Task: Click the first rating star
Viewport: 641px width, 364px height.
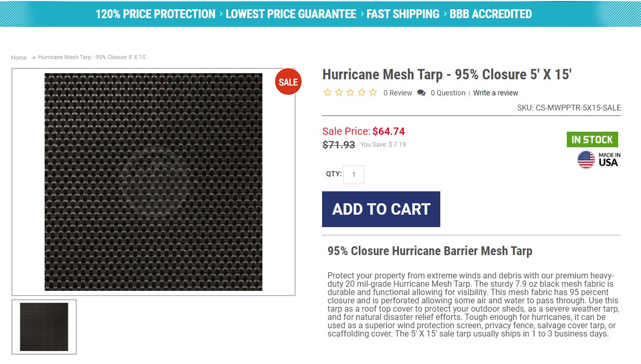Action: (327, 93)
